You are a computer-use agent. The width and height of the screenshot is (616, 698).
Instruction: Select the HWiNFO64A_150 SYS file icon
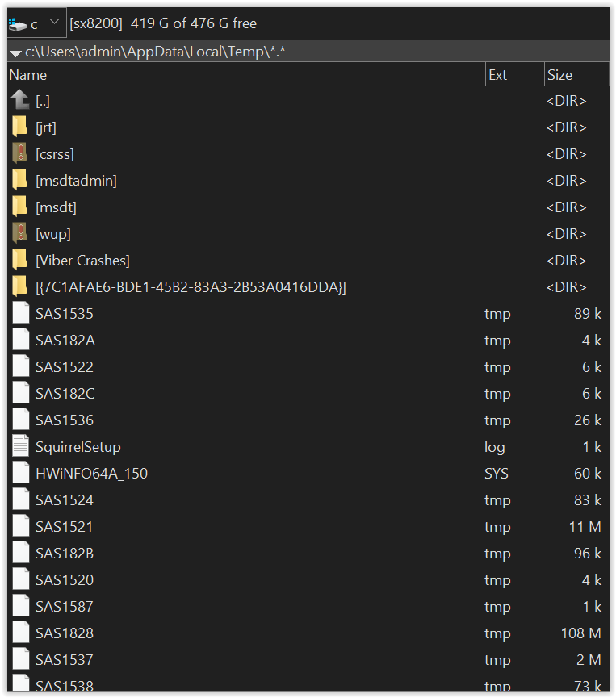20,474
